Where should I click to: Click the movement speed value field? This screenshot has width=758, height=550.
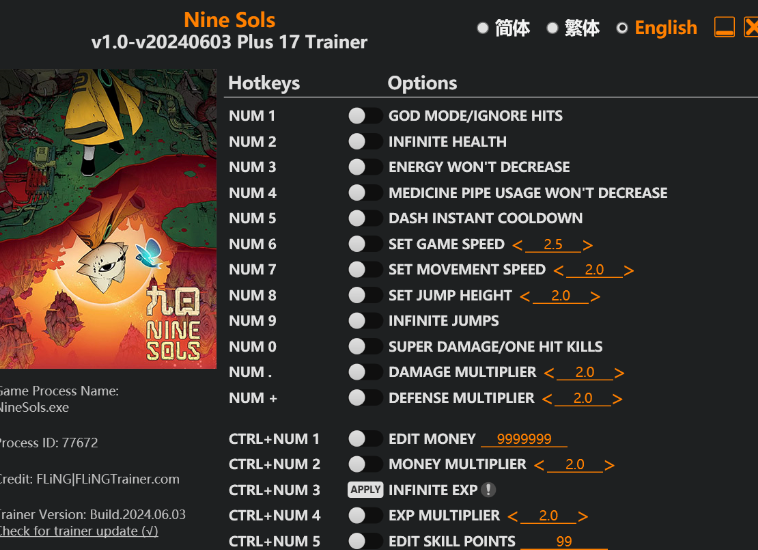tap(594, 270)
